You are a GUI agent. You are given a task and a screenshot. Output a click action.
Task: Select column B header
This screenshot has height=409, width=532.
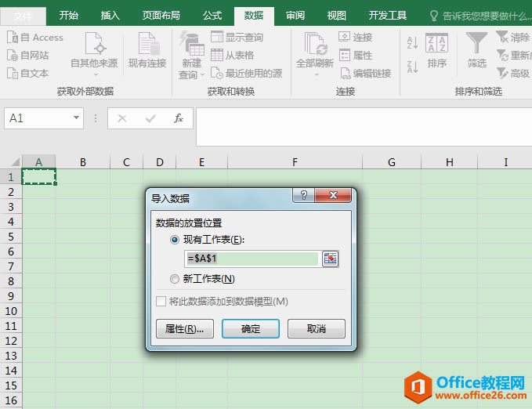(83, 162)
